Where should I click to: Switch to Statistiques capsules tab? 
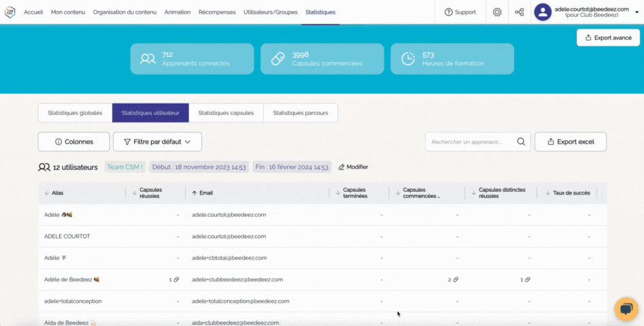[226, 113]
